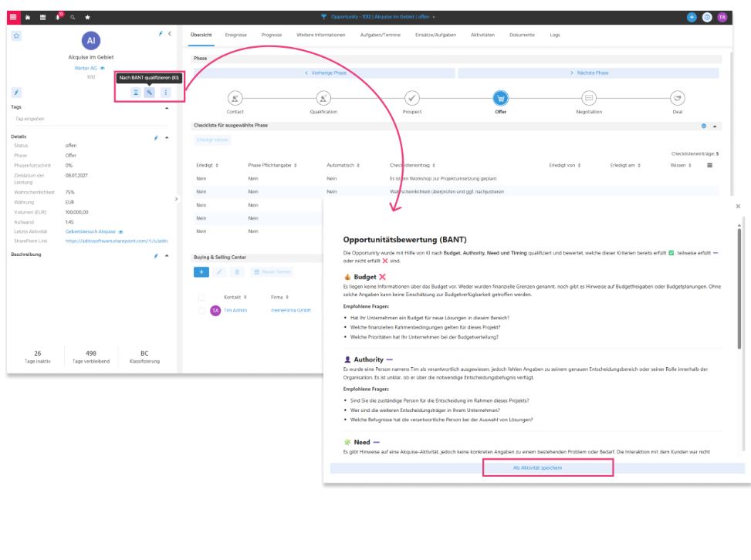The width and height of the screenshot is (751, 560).
Task: Open notifications bell with badge
Action: [58, 17]
